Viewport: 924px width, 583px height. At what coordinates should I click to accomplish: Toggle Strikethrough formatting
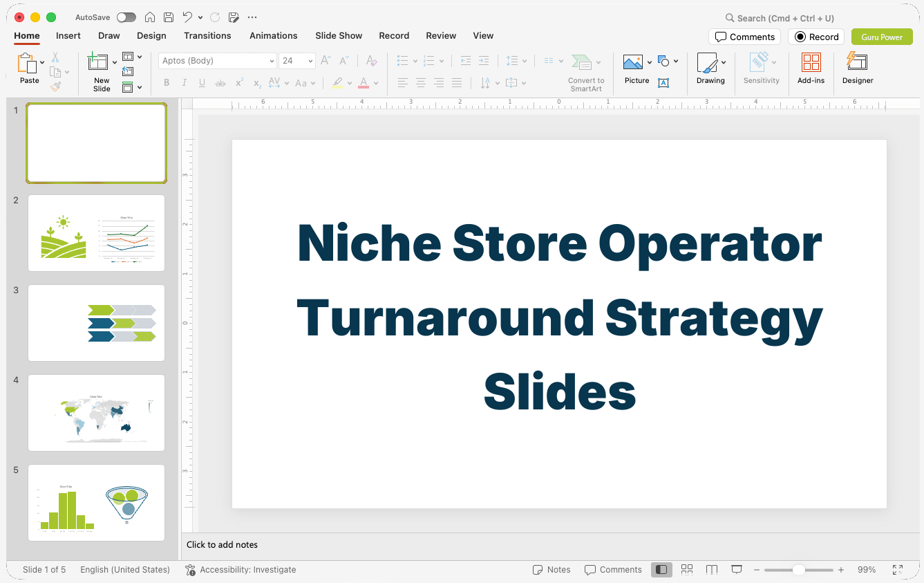click(220, 83)
